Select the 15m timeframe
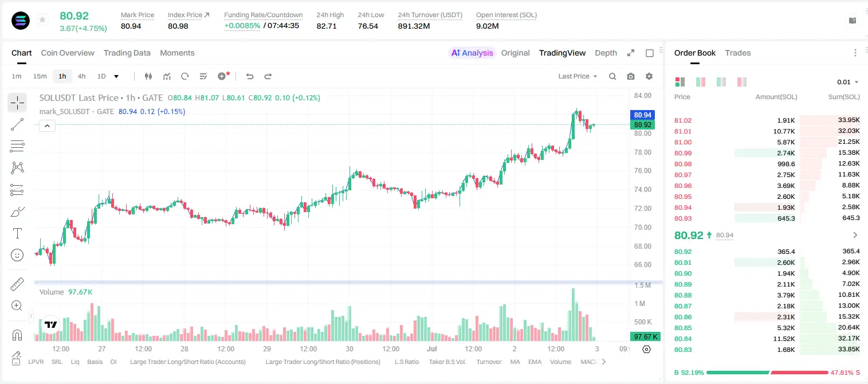The height and width of the screenshot is (384, 868). 40,76
